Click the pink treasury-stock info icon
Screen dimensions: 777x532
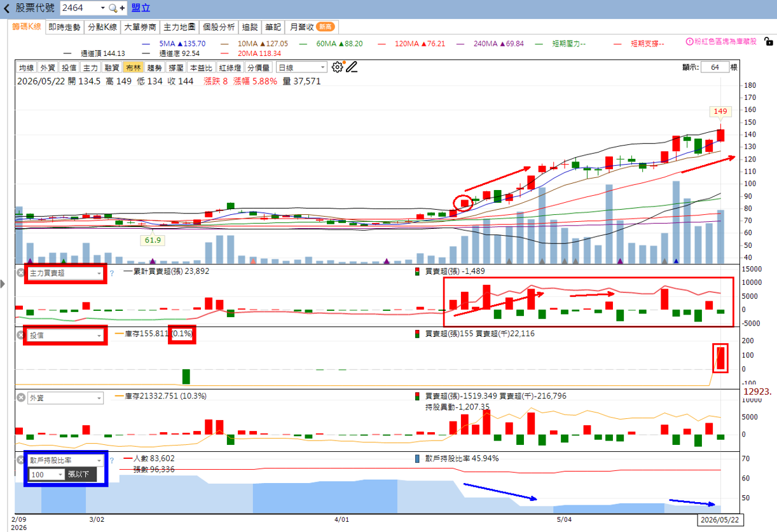click(689, 42)
